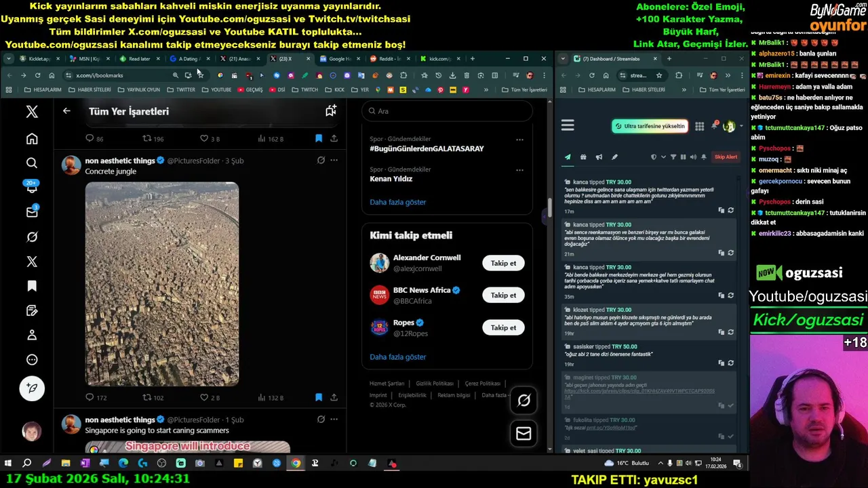Show more trends via Daha fazla göster
The image size is (868, 488).
pyautogui.click(x=398, y=202)
